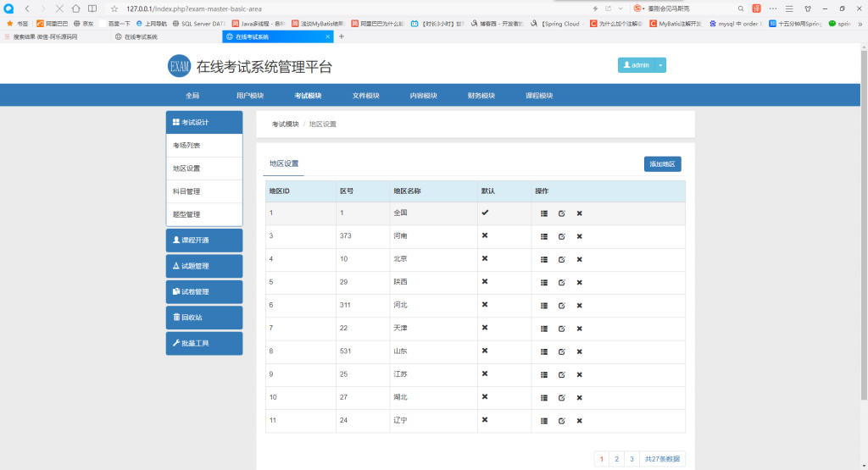Image resolution: width=868 pixels, height=470 pixels.
Task: Delete the 河南 region row
Action: coord(580,236)
